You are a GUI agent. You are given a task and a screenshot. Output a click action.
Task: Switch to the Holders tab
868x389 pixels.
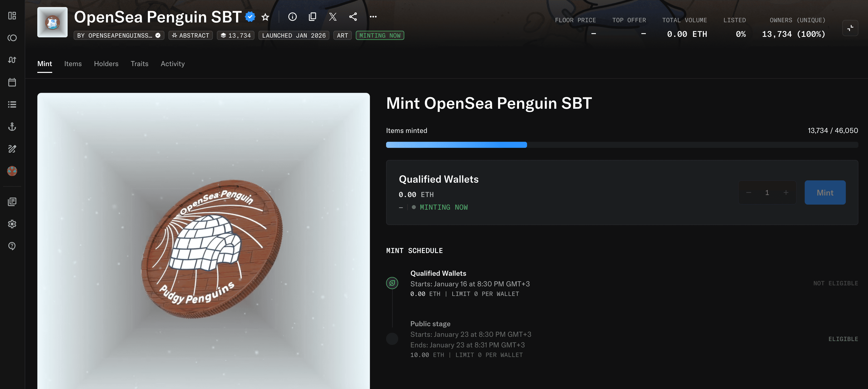tap(106, 64)
